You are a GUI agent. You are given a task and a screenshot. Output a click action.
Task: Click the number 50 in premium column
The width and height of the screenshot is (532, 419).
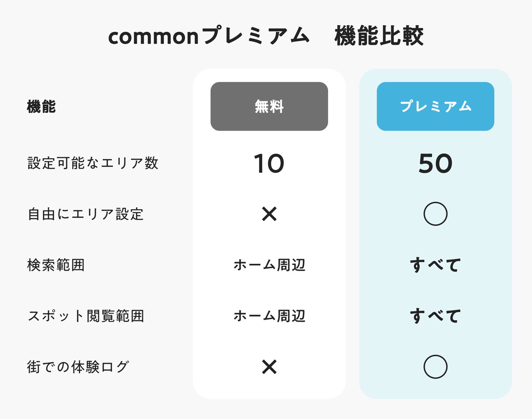(435, 164)
